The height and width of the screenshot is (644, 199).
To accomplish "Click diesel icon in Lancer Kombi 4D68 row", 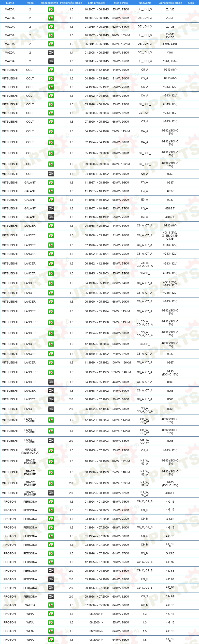I will click(51, 441).
